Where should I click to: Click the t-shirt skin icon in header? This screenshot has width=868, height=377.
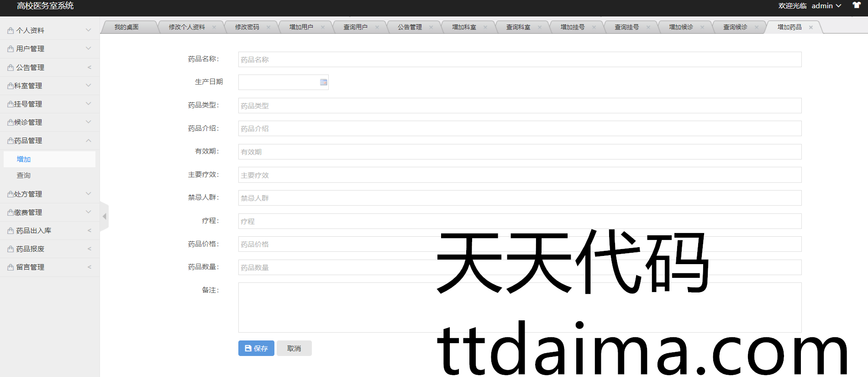(856, 5)
